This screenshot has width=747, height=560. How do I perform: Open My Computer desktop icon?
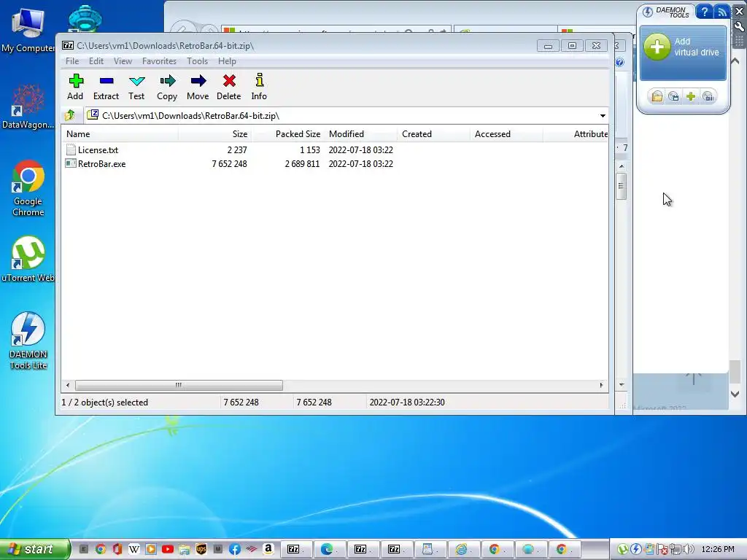pos(28,29)
